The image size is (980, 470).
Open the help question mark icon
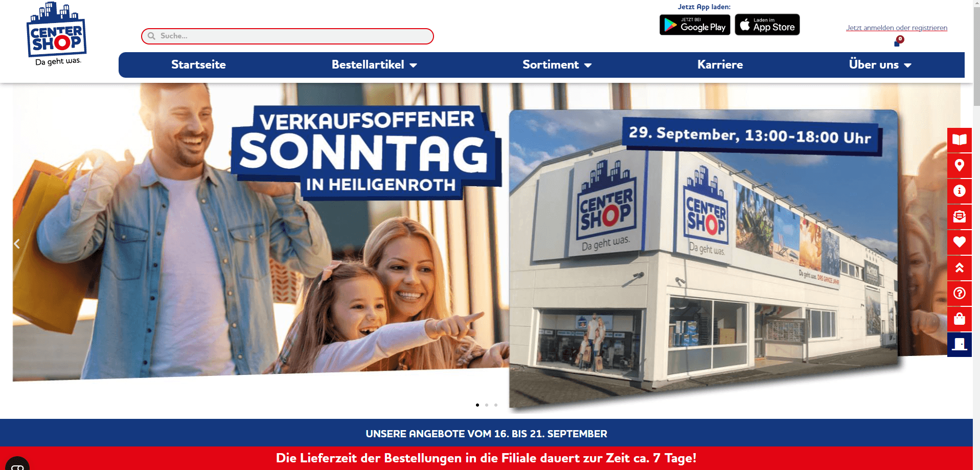tap(959, 293)
